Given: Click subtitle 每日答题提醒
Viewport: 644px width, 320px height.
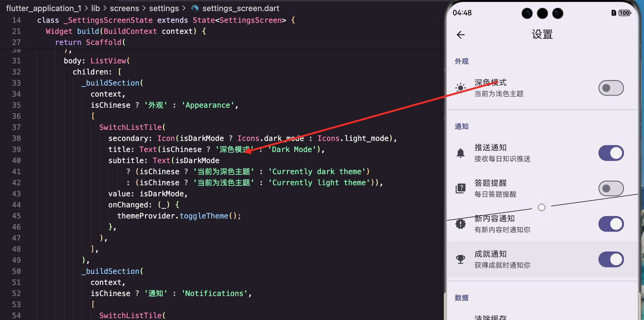Looking at the screenshot, I should [x=495, y=194].
